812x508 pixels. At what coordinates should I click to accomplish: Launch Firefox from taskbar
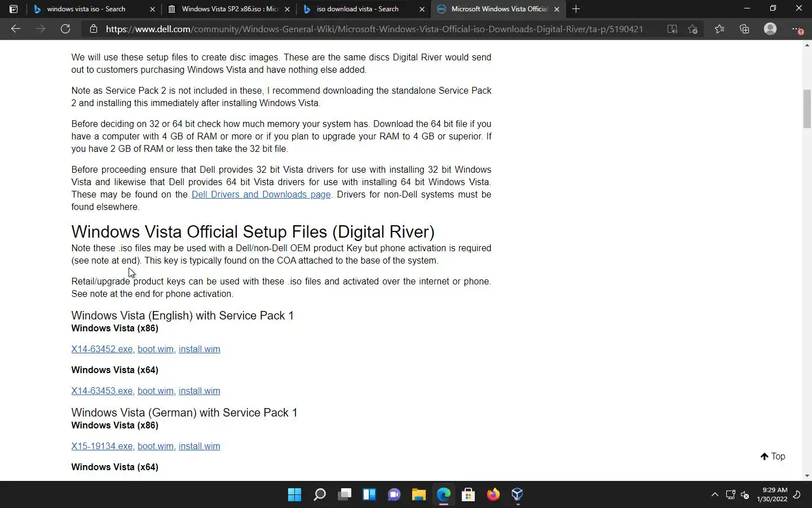tap(493, 495)
